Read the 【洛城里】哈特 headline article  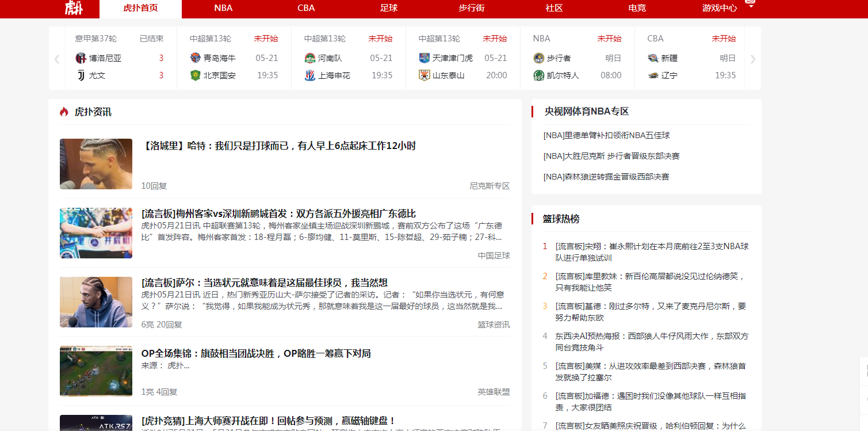pyautogui.click(x=278, y=146)
